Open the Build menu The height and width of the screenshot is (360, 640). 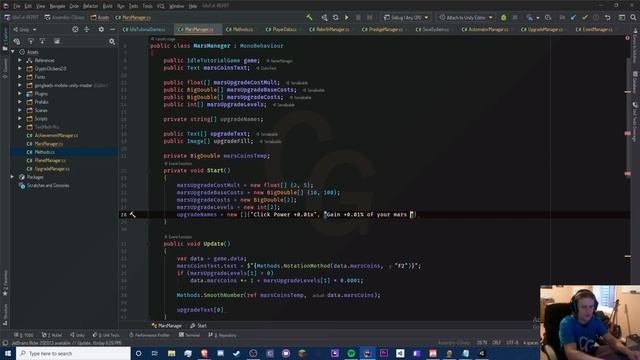[x=107, y=6]
